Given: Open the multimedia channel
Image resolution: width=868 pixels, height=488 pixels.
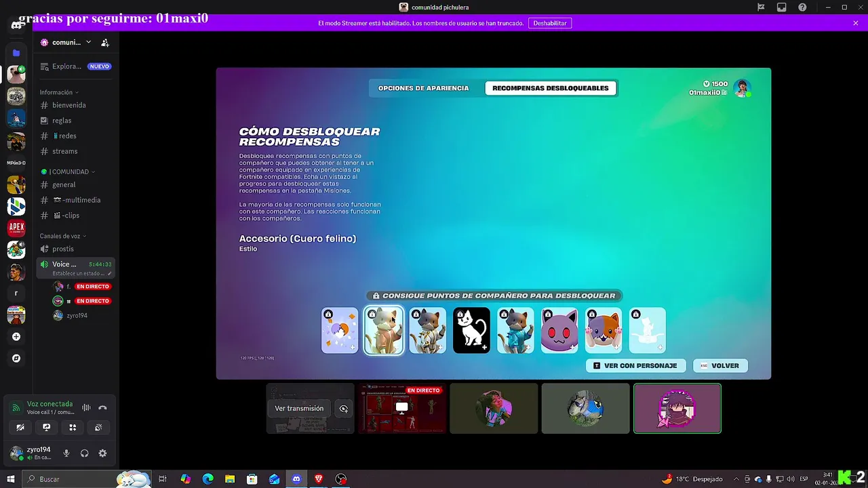Looking at the screenshot, I should coord(76,200).
